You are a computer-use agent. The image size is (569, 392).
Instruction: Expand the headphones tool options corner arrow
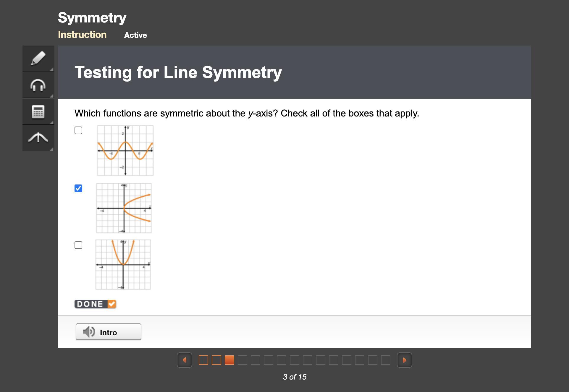click(x=51, y=95)
